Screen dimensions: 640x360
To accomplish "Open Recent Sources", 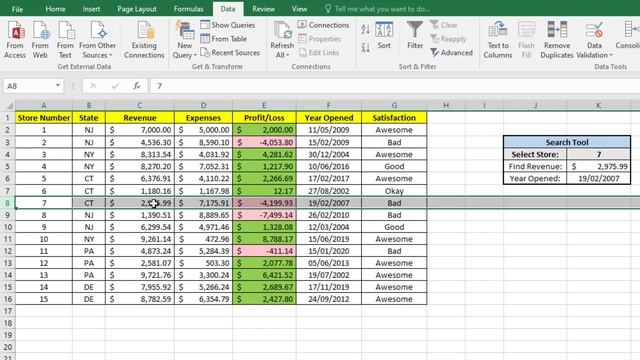I will point(230,53).
